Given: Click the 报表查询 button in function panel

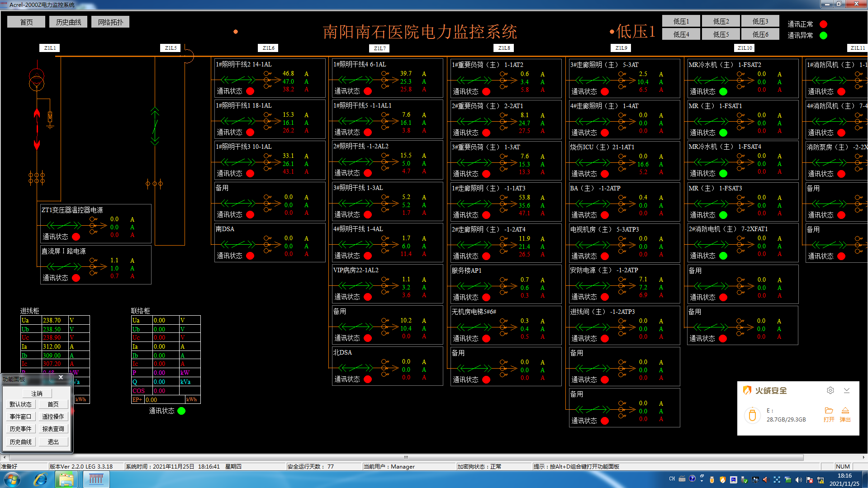Looking at the screenshot, I should click(53, 429).
